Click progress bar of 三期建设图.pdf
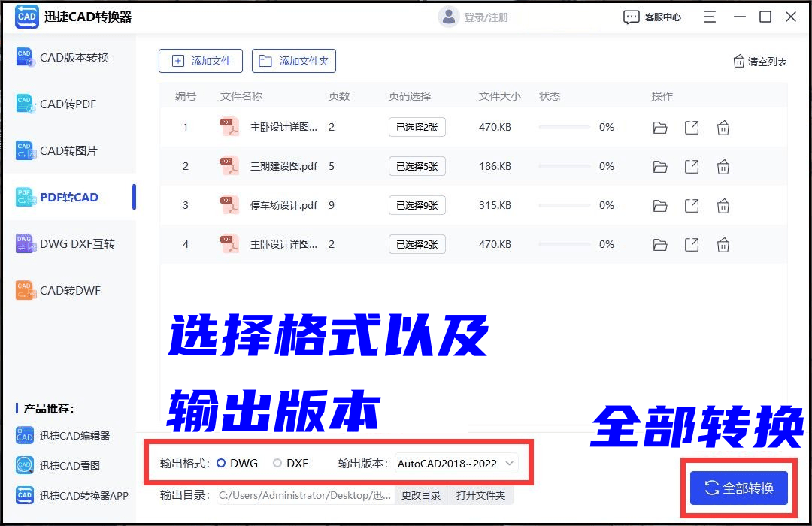 coord(564,166)
